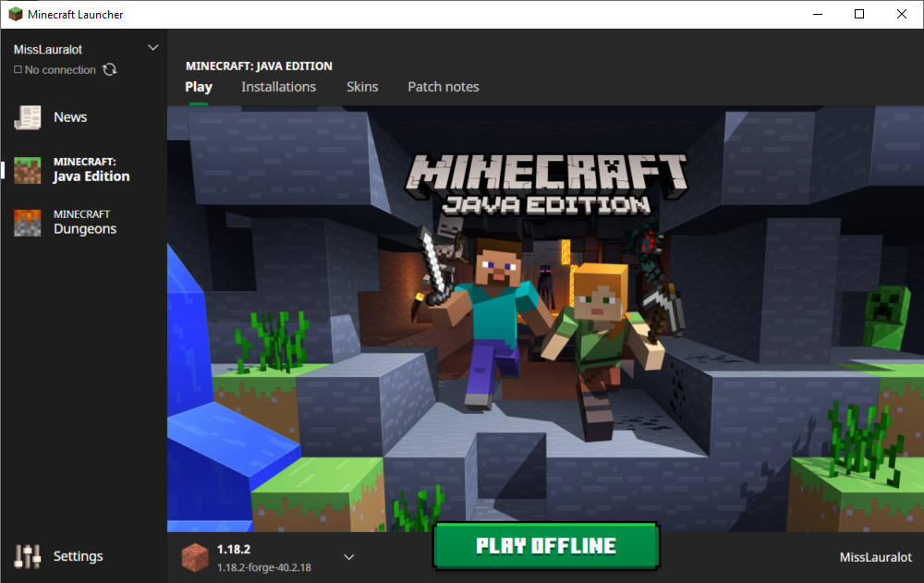Open Settings via the sliders icon
This screenshot has height=583, width=924.
29,556
